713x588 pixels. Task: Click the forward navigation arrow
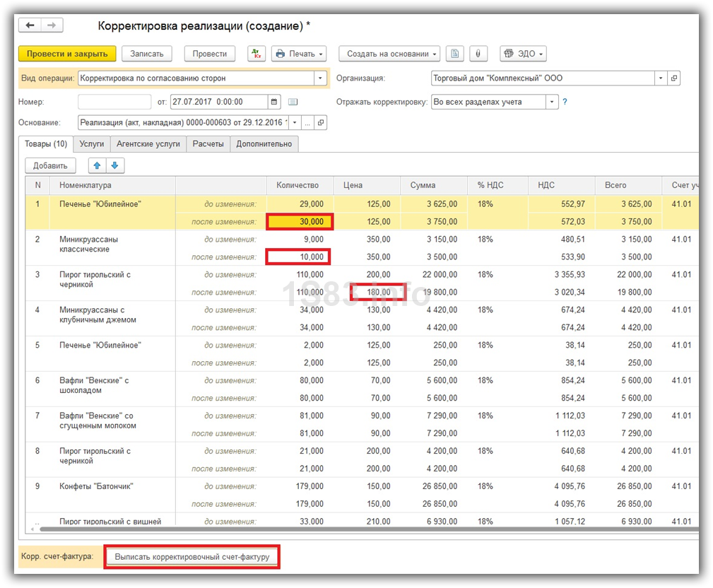coord(52,25)
